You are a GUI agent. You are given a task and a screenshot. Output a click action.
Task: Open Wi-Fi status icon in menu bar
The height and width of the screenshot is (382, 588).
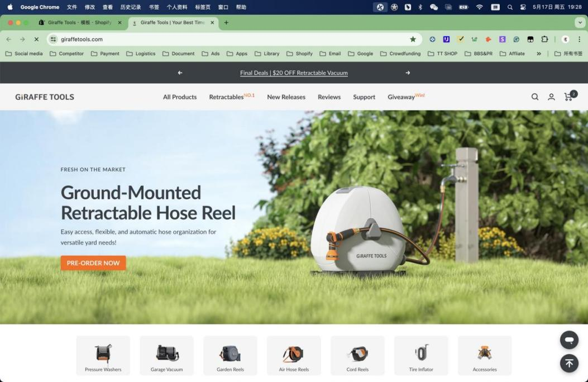pyautogui.click(x=479, y=7)
